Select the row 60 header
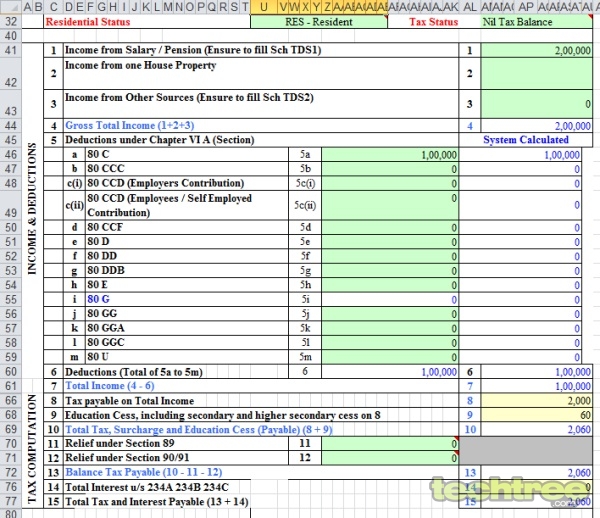The width and height of the screenshot is (600, 518). (11, 371)
